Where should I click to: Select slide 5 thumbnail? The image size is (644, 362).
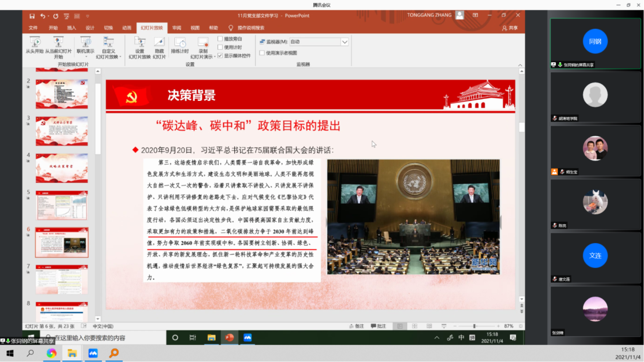coord(62,205)
